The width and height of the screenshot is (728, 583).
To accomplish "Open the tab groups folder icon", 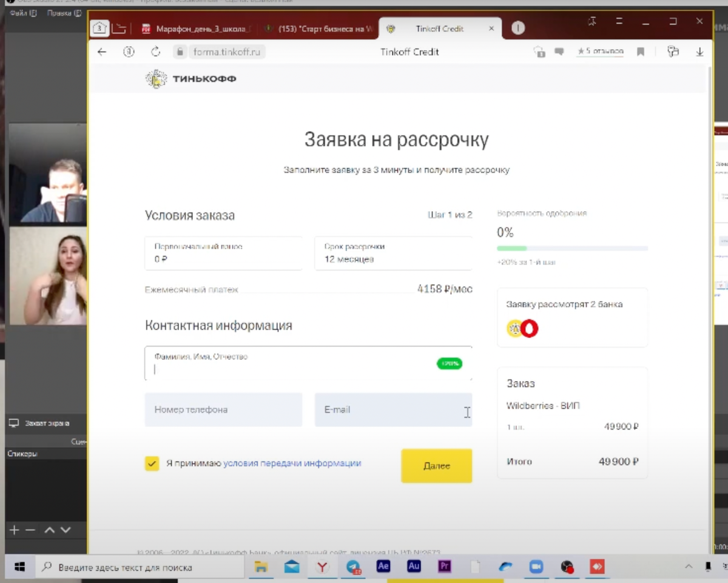I will (119, 29).
